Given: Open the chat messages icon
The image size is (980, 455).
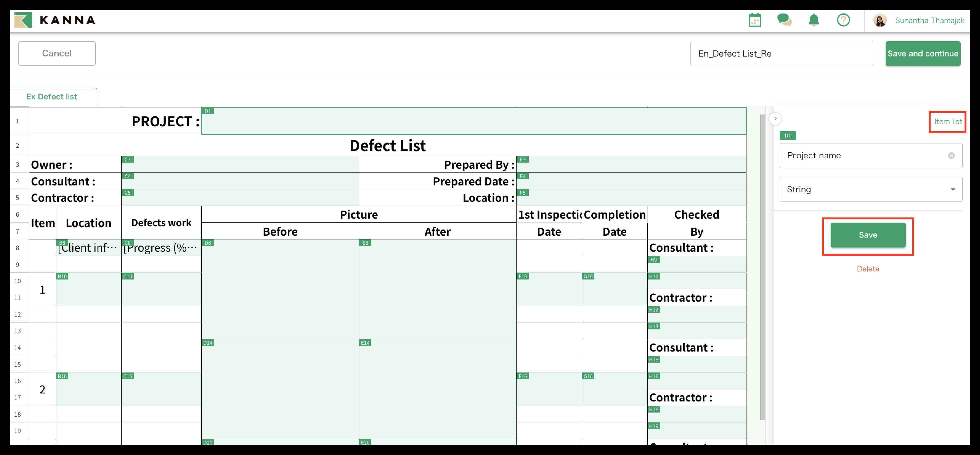Looking at the screenshot, I should [784, 20].
